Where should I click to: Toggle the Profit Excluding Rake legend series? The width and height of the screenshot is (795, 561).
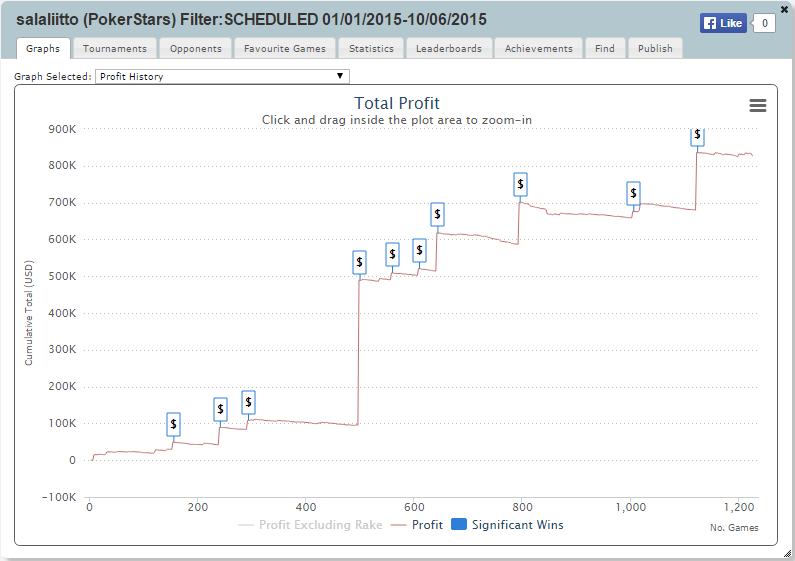click(310, 524)
